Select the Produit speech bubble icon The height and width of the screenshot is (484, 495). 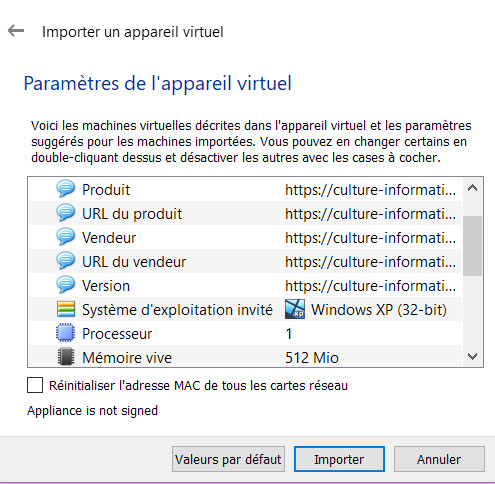click(65, 189)
